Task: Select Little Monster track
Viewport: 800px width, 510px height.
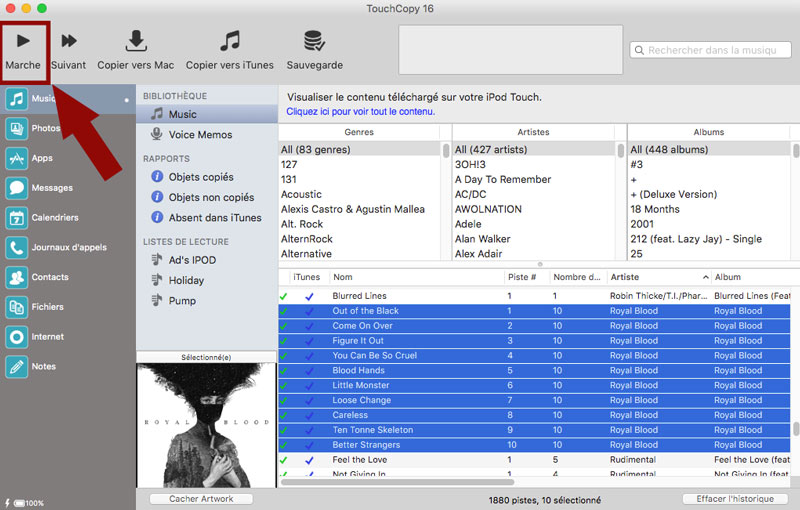Action: [534, 385]
